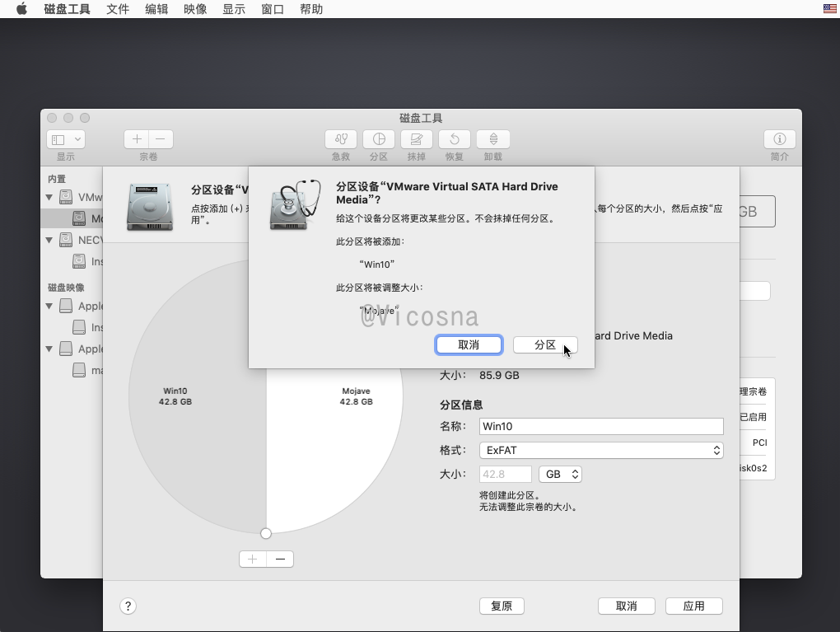
Task: Click the "Win10" partition name in the dialog
Action: tap(377, 265)
